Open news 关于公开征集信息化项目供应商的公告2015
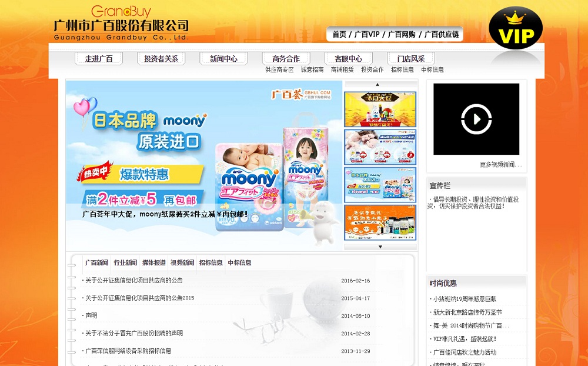The image size is (588, 366). coord(139,298)
